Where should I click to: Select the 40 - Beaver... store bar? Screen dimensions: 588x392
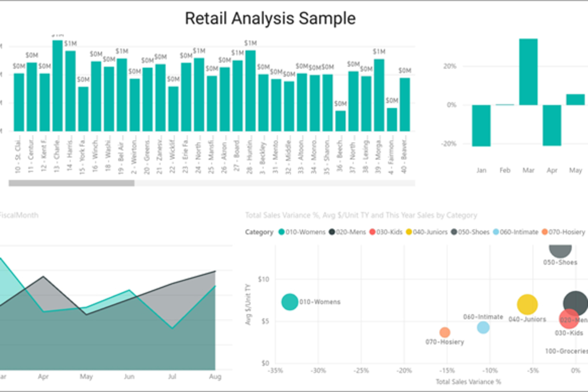tap(405, 104)
